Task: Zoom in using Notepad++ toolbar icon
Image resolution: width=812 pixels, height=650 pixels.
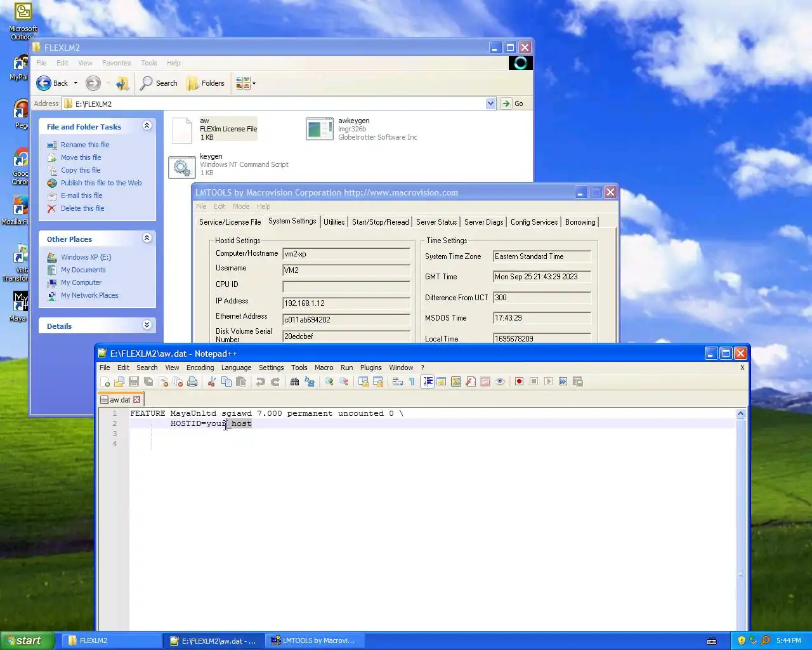Action: (329, 381)
